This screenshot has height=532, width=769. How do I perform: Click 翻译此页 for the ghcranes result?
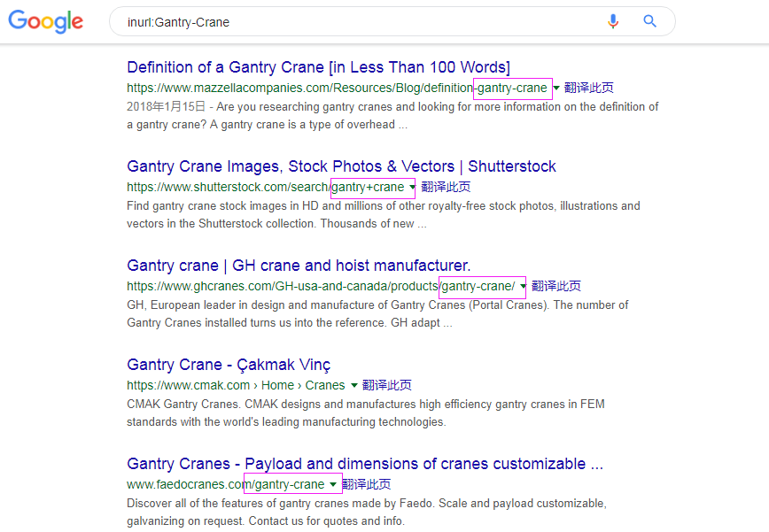coord(556,286)
